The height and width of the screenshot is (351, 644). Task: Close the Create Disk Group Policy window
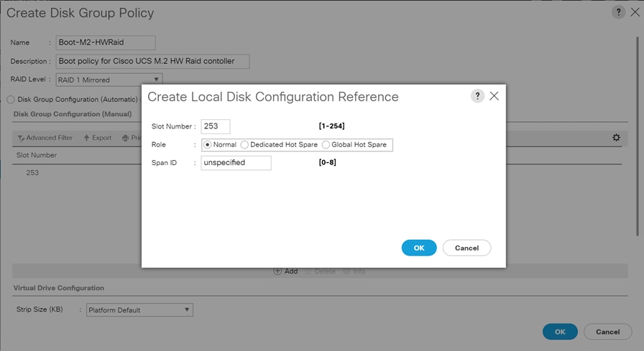click(x=635, y=12)
